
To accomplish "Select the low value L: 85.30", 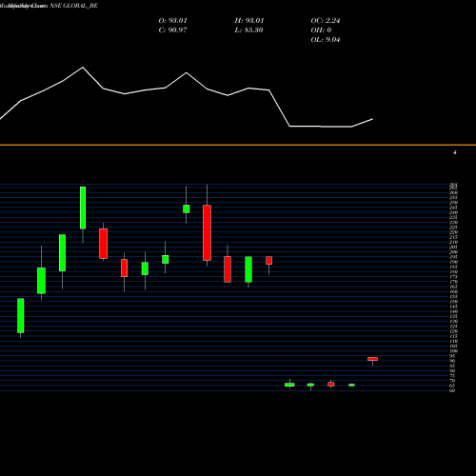I will 248,30.
